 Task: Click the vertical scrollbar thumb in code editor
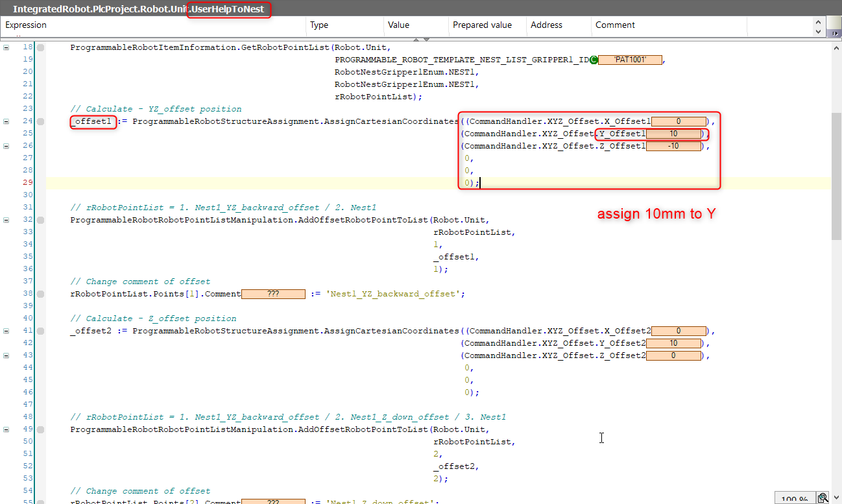coord(836,175)
